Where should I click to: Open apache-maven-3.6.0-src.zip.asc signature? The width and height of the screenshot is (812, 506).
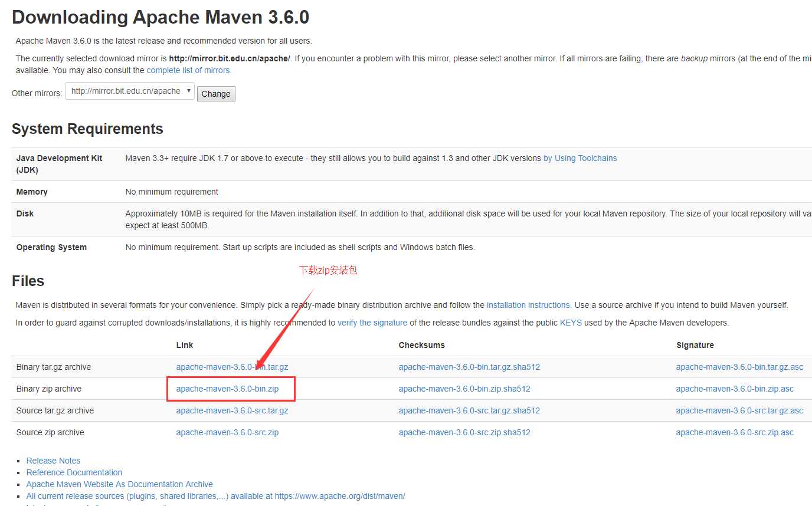[x=735, y=432]
